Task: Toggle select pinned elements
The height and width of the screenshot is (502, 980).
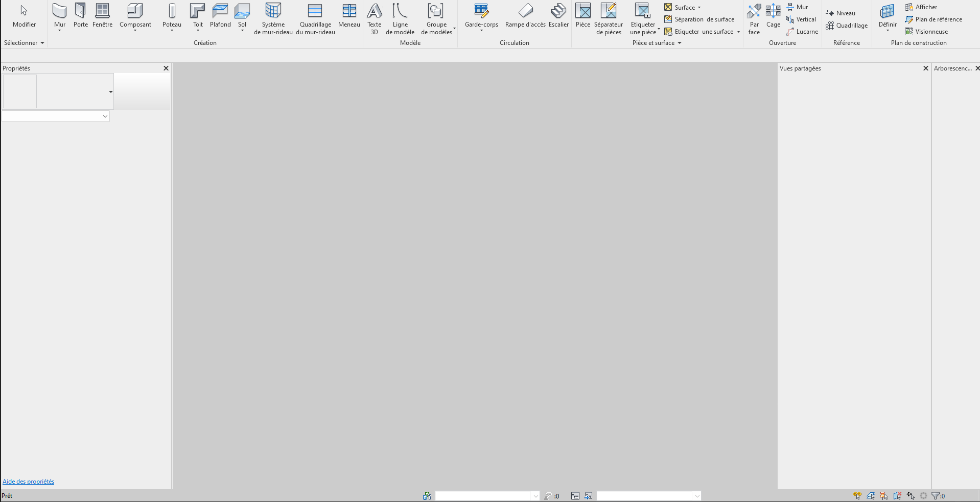Action: point(883,495)
